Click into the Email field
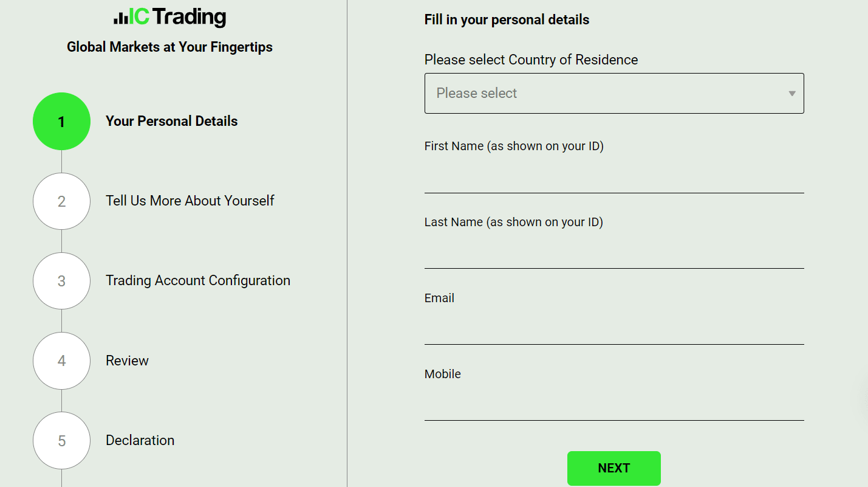Screen dimensions: 868x487 (614, 330)
